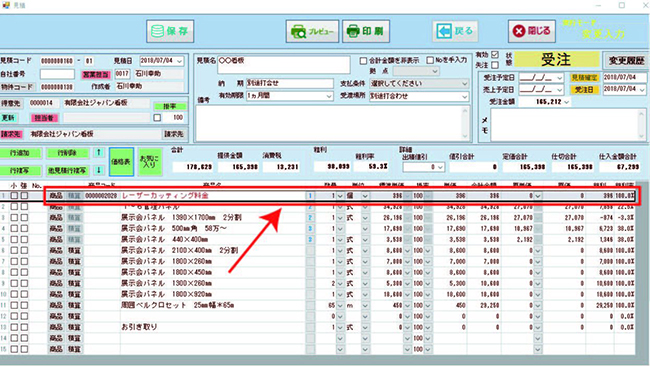650x366 pixels.
Task: Move row down with the ↓ arrow button
Action: tap(99, 170)
